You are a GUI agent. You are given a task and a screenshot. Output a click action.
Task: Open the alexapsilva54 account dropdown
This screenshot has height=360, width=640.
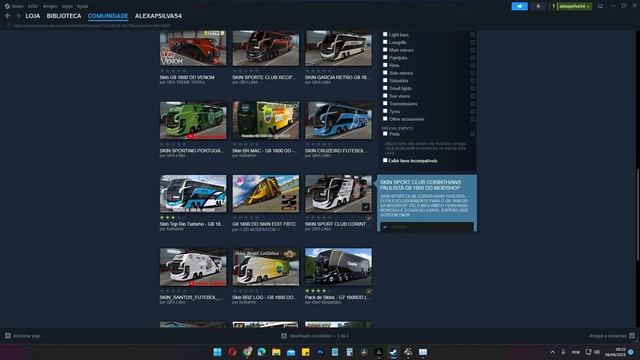coord(574,6)
